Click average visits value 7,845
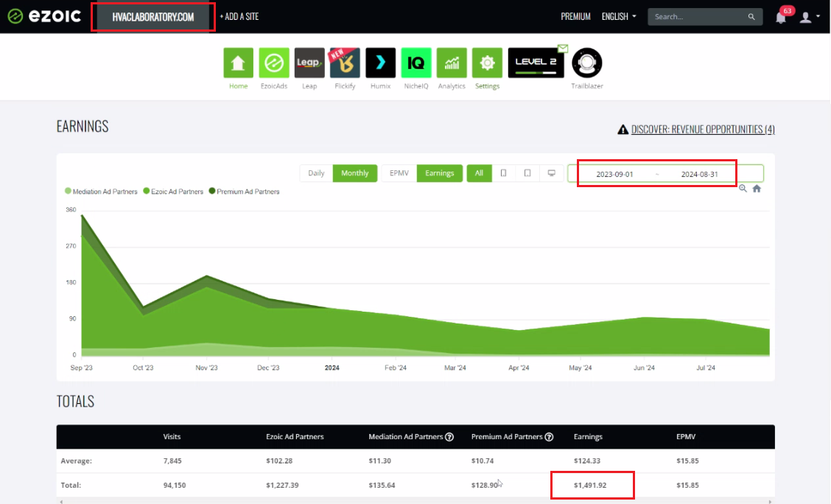831x504 pixels. tap(172, 461)
